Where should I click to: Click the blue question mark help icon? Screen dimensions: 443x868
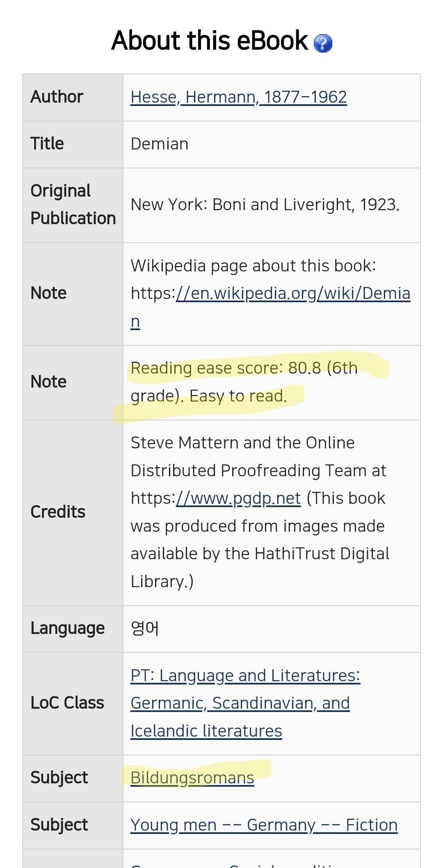click(323, 43)
